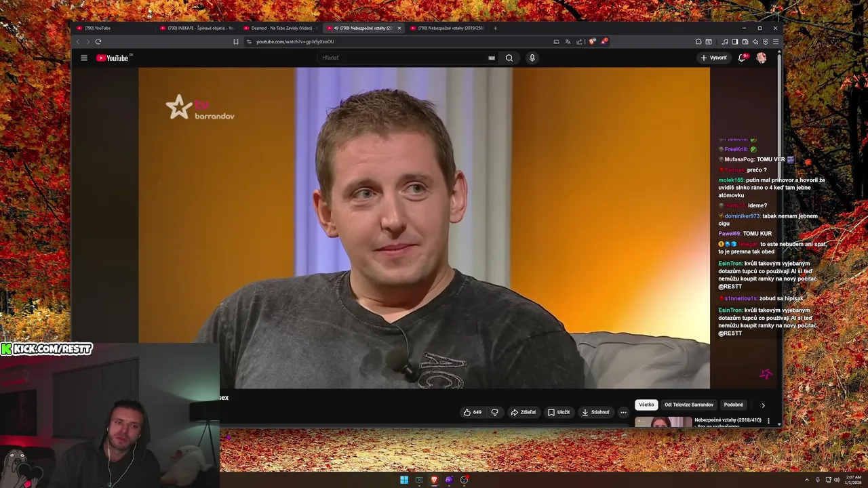Image resolution: width=868 pixels, height=488 pixels.
Task: Toggle the browser sidebar panel
Action: coord(735,41)
